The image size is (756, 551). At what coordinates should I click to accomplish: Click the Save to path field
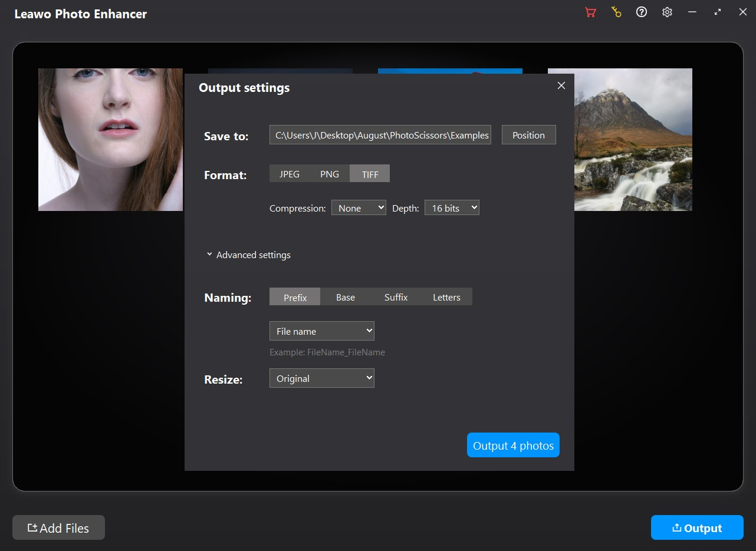click(380, 135)
